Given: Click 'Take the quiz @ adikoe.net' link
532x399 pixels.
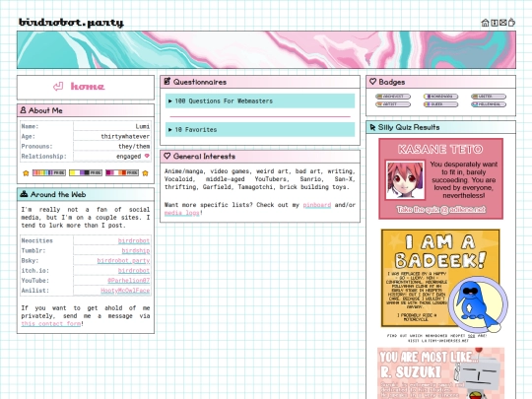Looking at the screenshot, I should [x=440, y=210].
